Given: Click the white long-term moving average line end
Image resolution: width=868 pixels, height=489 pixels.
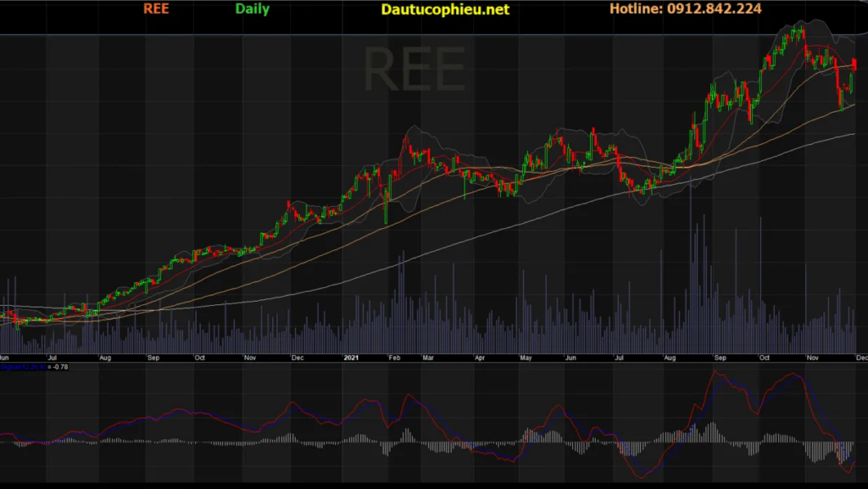Looking at the screenshot, I should point(853,133).
